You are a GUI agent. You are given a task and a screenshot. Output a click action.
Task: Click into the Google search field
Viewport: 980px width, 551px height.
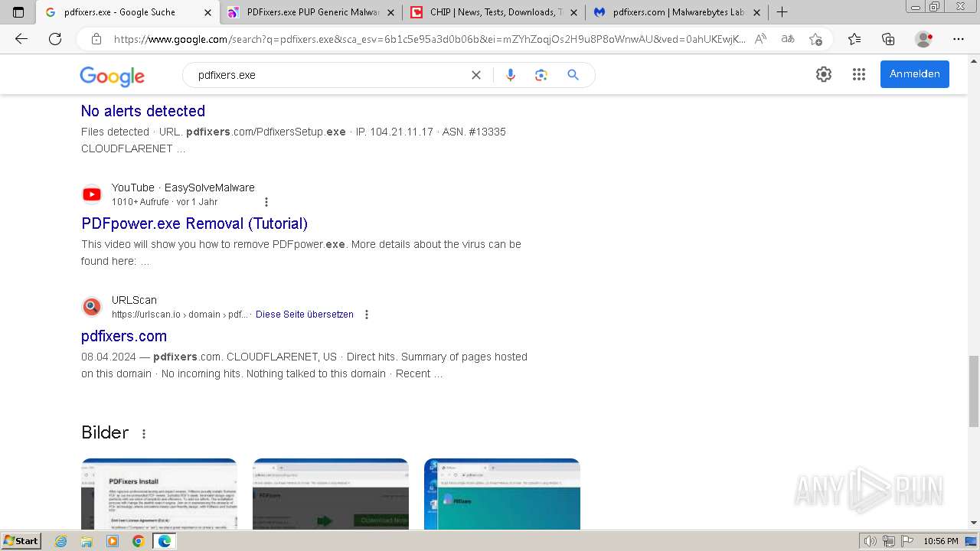tap(329, 75)
